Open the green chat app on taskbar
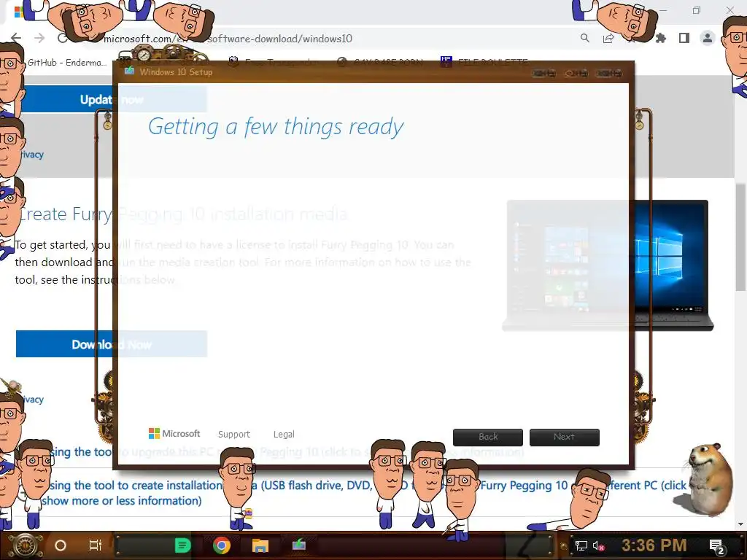This screenshot has height=560, width=747. coord(182,545)
